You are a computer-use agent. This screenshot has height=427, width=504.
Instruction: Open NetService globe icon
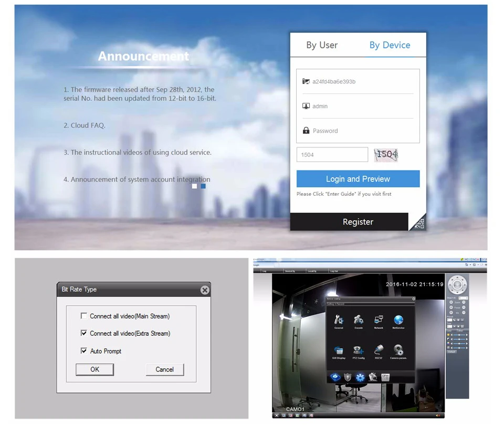point(398,321)
